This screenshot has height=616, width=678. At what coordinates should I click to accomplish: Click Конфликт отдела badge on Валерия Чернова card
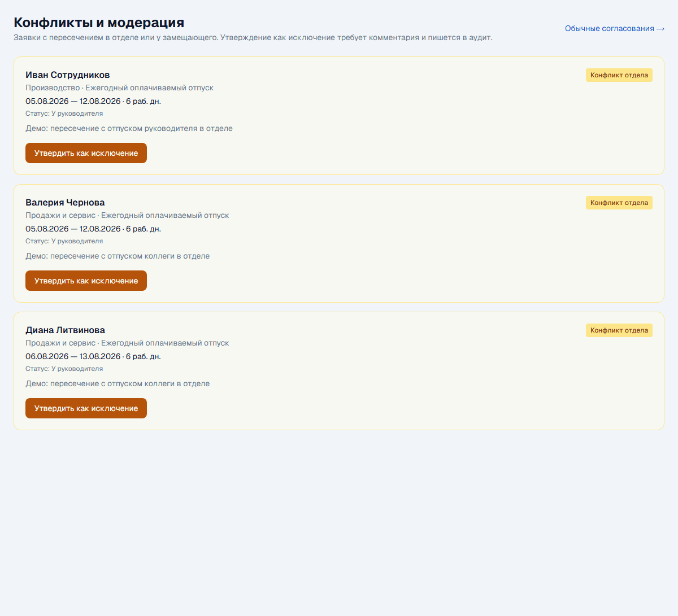(619, 203)
